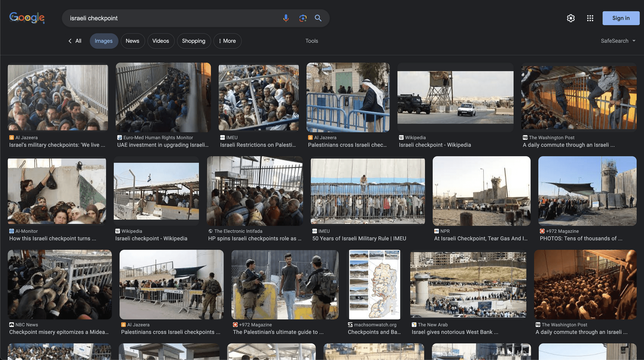Click 'Israel's military checkpoints: 'We live ...' title
Screen dimensions: 644x360
pyautogui.click(x=57, y=145)
